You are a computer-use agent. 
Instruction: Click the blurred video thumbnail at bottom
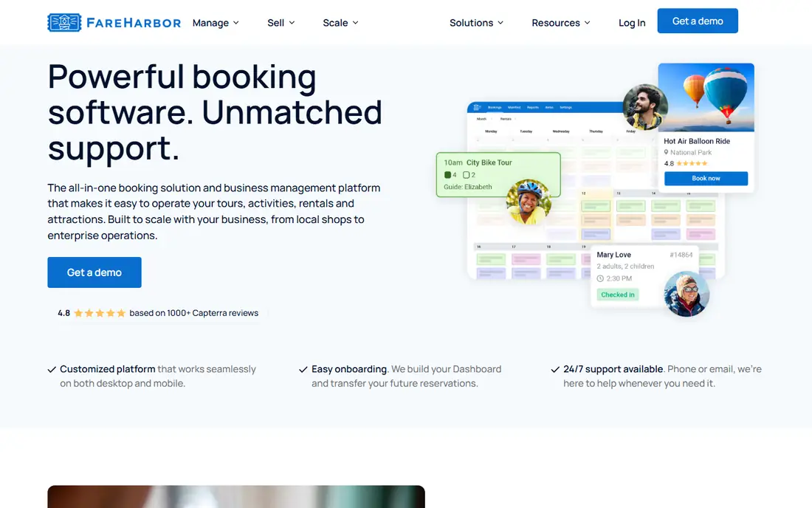click(x=236, y=497)
